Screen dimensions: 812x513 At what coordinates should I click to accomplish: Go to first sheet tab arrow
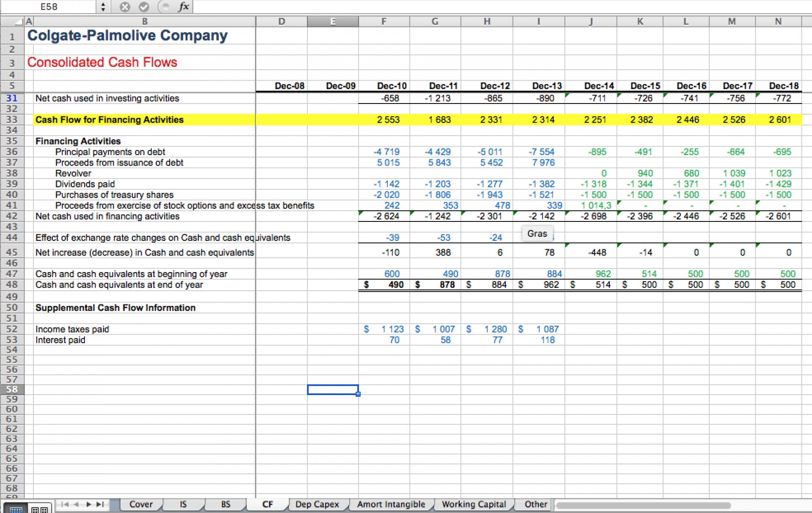tap(65, 504)
